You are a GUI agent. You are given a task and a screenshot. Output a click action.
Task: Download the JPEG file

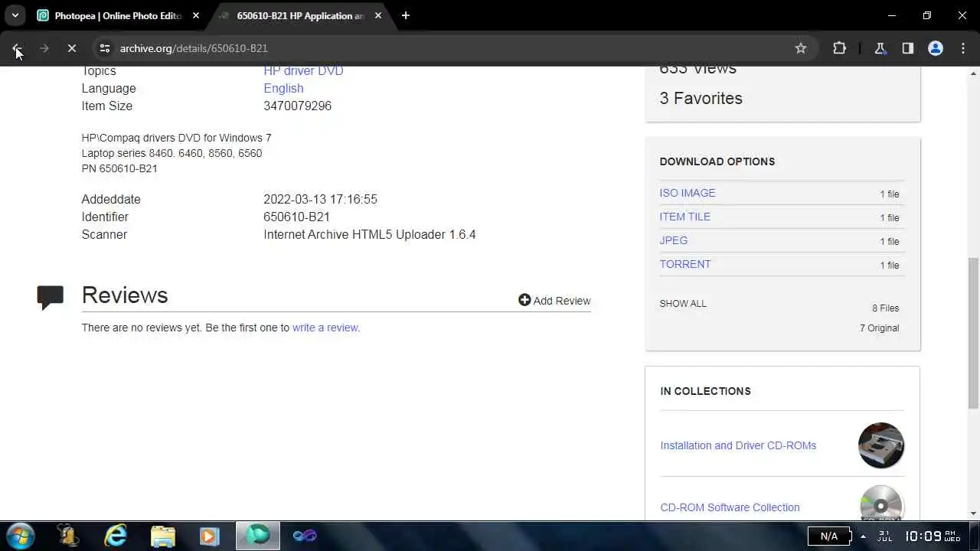click(674, 240)
